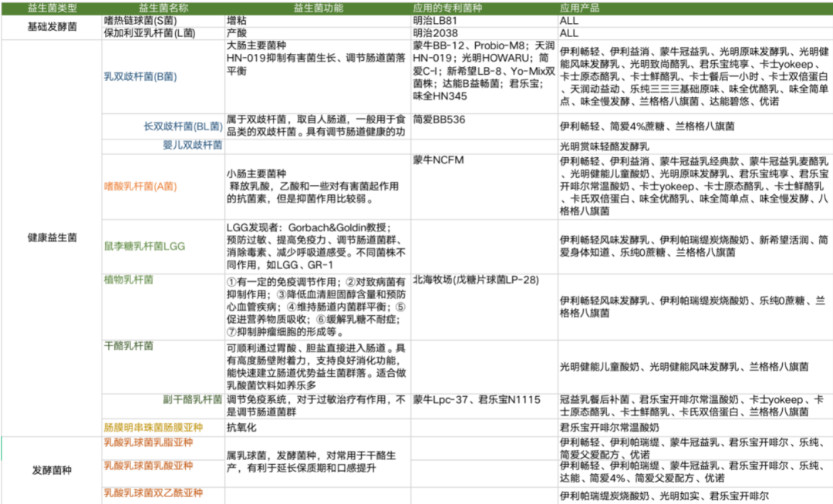
Task: Click the product cell mentioning 新希望活润
Action: coord(695,246)
